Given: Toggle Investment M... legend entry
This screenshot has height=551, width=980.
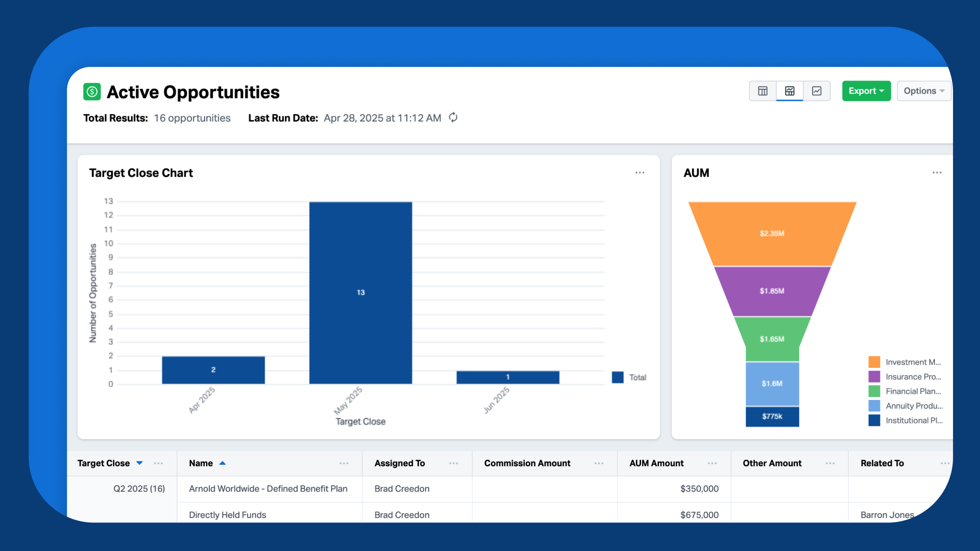Looking at the screenshot, I should (905, 362).
